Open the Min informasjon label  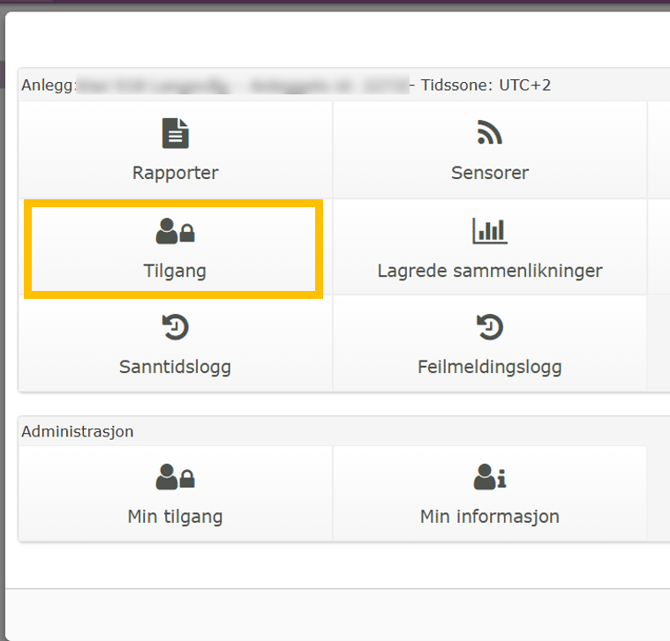click(489, 517)
